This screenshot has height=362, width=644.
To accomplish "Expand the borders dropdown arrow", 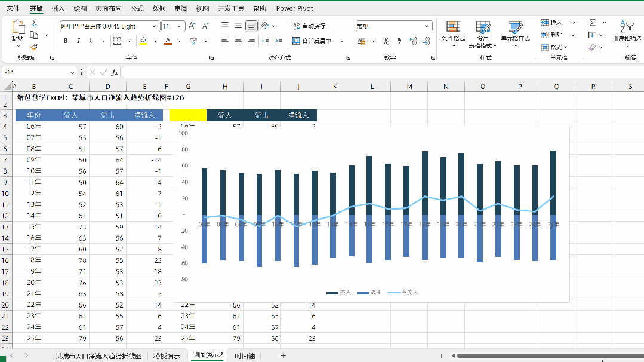I will pyautogui.click(x=130, y=41).
